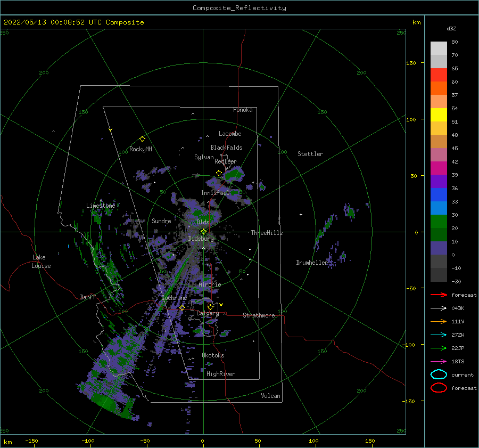Click the Calgary city label
479x448 pixels.
[x=208, y=313]
